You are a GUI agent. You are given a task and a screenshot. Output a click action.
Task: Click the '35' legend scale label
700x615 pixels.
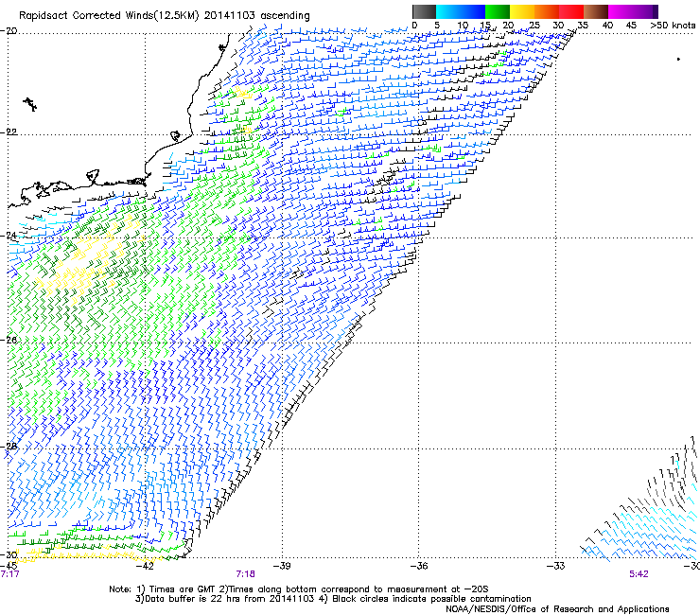point(583,25)
